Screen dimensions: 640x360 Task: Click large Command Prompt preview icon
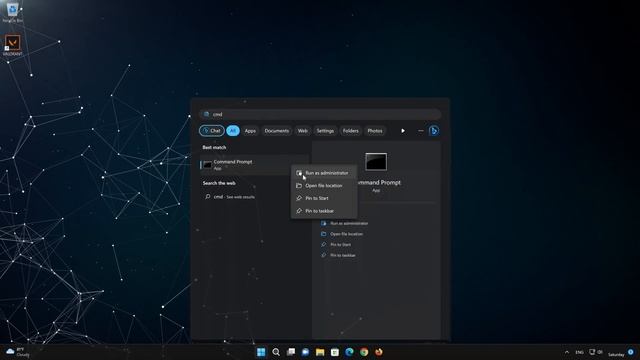[376, 162]
